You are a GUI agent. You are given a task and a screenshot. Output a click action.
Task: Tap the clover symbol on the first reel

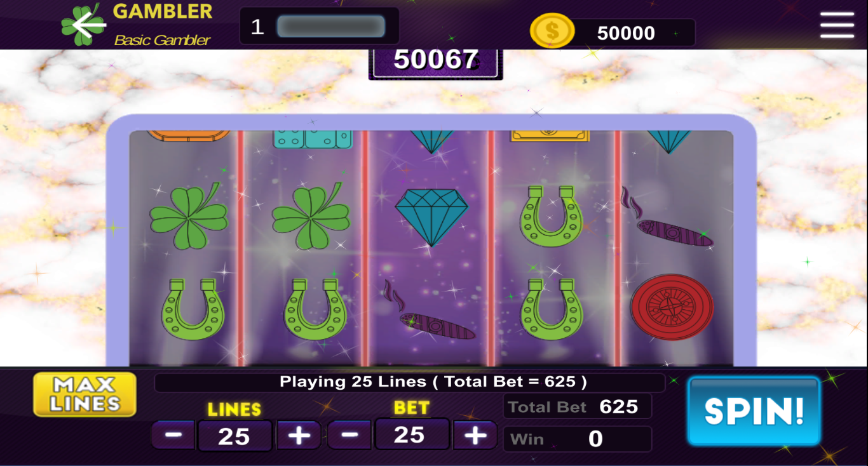pyautogui.click(x=189, y=215)
